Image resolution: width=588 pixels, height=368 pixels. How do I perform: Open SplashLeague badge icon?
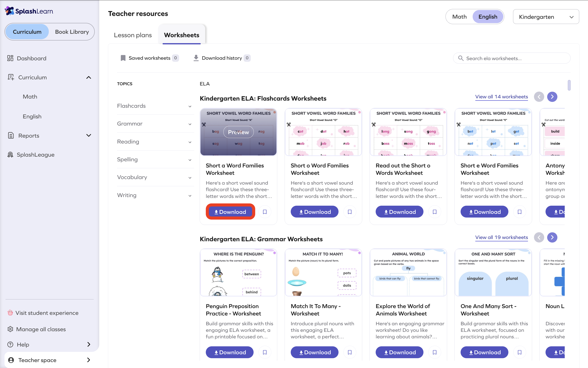click(x=10, y=155)
